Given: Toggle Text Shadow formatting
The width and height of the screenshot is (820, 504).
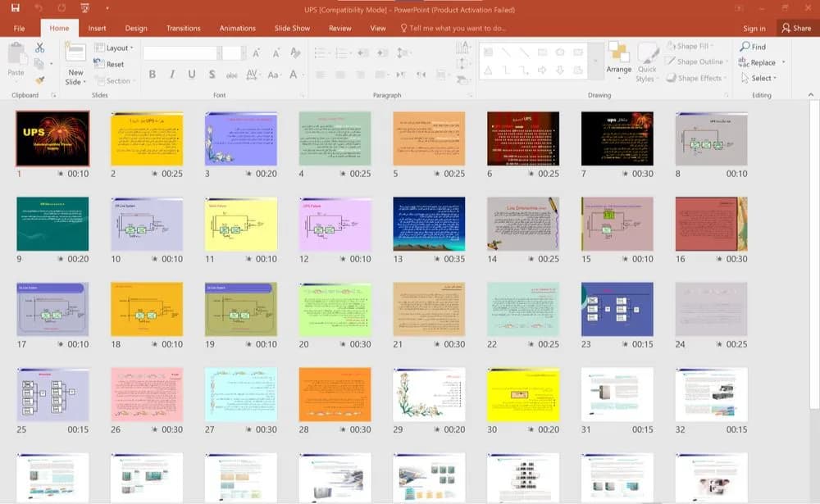Looking at the screenshot, I should (212, 75).
